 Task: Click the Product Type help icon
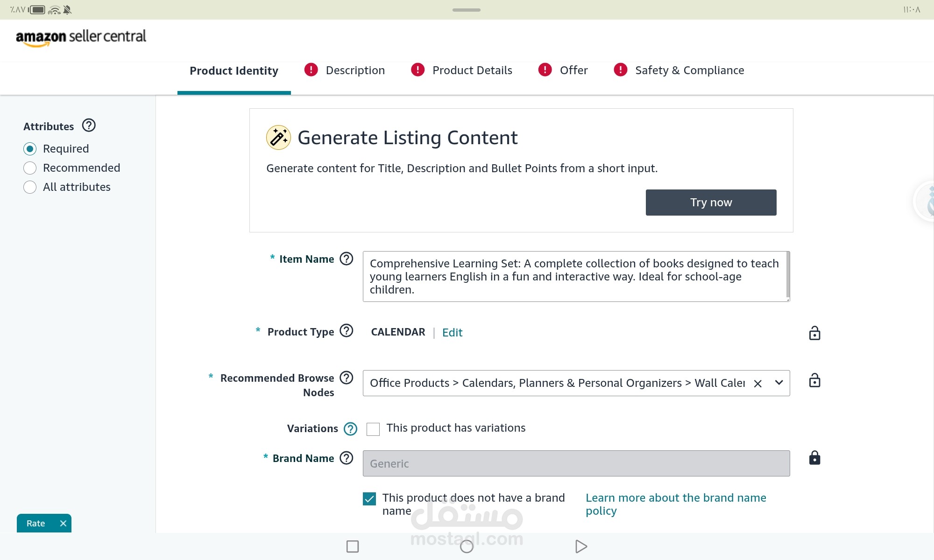point(346,331)
